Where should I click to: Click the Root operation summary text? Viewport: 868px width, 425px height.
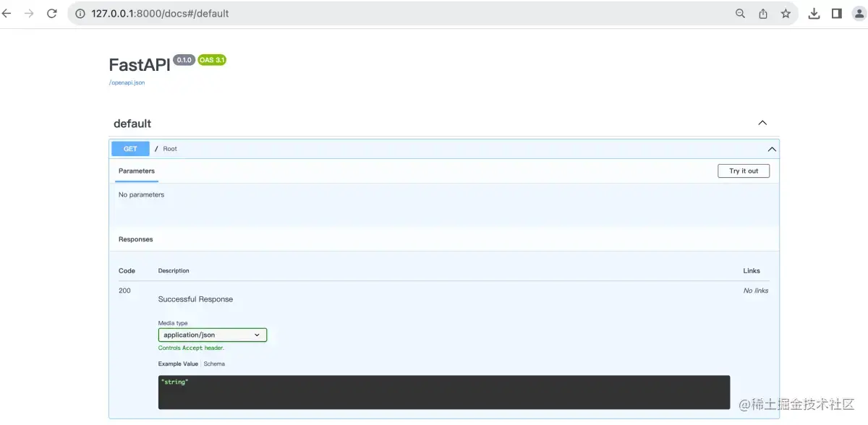click(x=170, y=149)
